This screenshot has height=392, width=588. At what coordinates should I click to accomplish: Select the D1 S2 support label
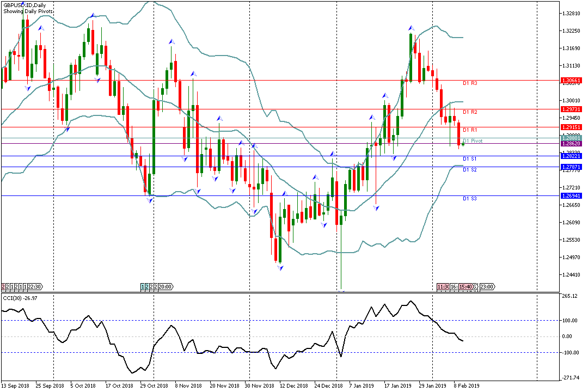coord(470,170)
